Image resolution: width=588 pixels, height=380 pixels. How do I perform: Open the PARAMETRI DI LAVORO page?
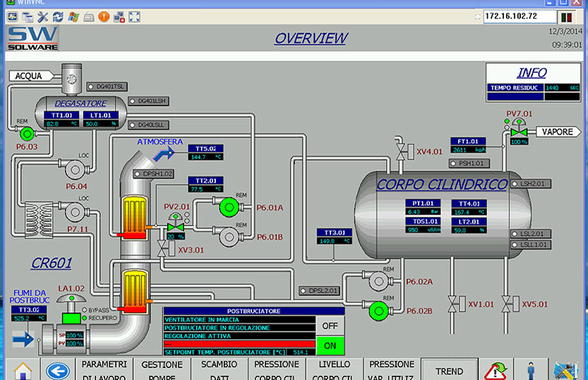point(104,370)
